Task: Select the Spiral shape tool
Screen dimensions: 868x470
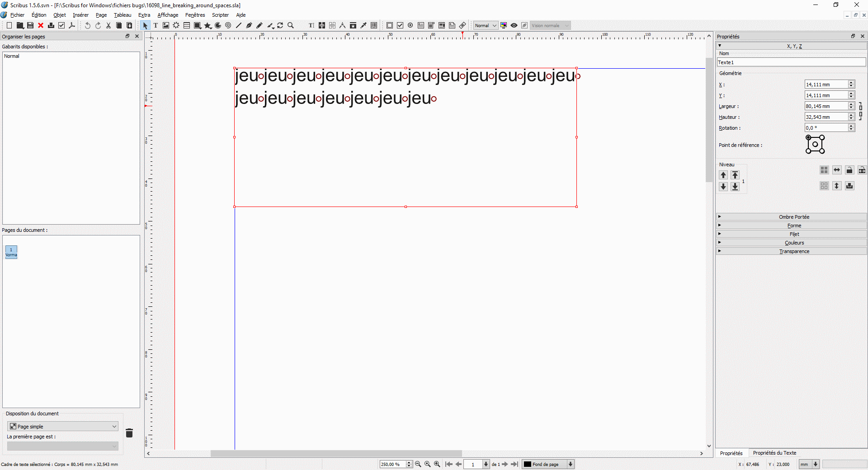Action: (228, 26)
